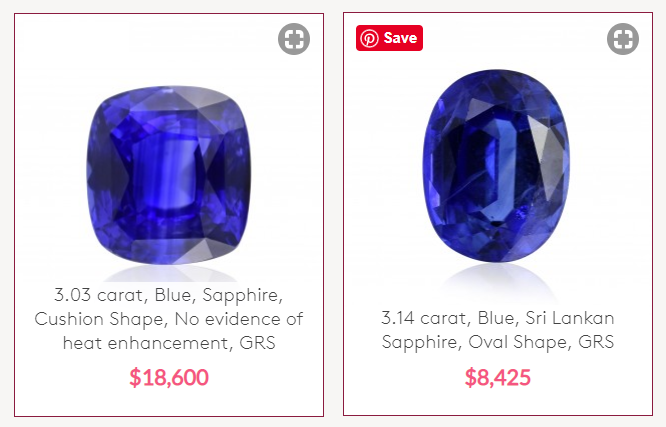Open the 3.03 carat Blue Sapphire title
666x427 pixels.
coord(169,319)
